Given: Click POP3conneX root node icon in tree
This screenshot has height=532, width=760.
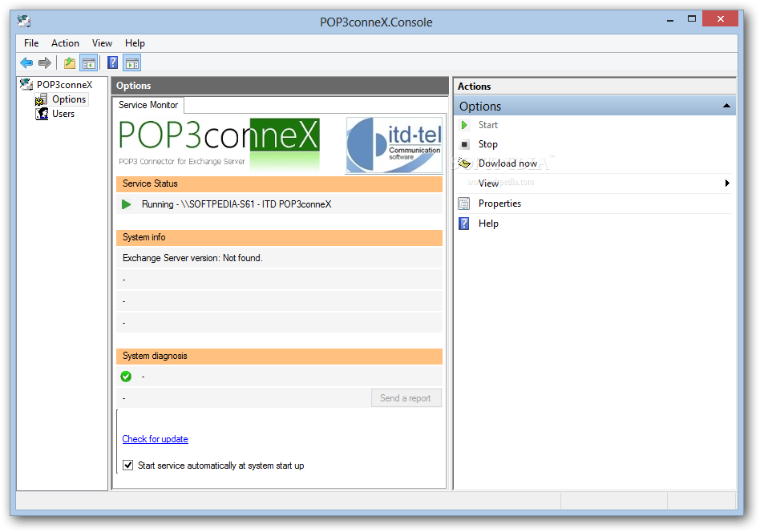Looking at the screenshot, I should 26,84.
